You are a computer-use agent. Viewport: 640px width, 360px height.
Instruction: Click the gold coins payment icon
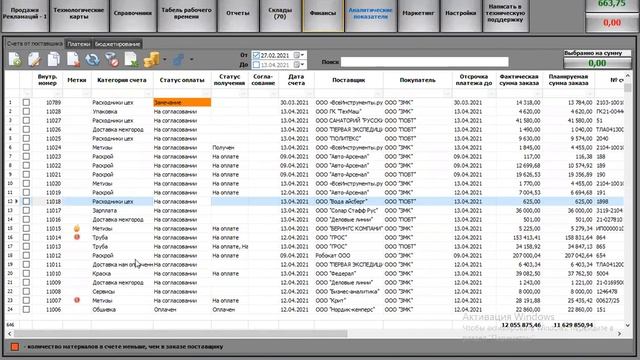(x=151, y=60)
